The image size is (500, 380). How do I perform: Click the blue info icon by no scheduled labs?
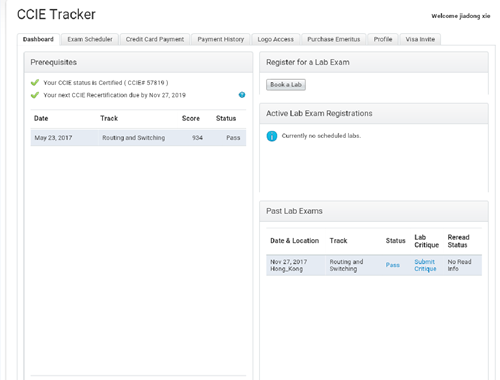[272, 136]
